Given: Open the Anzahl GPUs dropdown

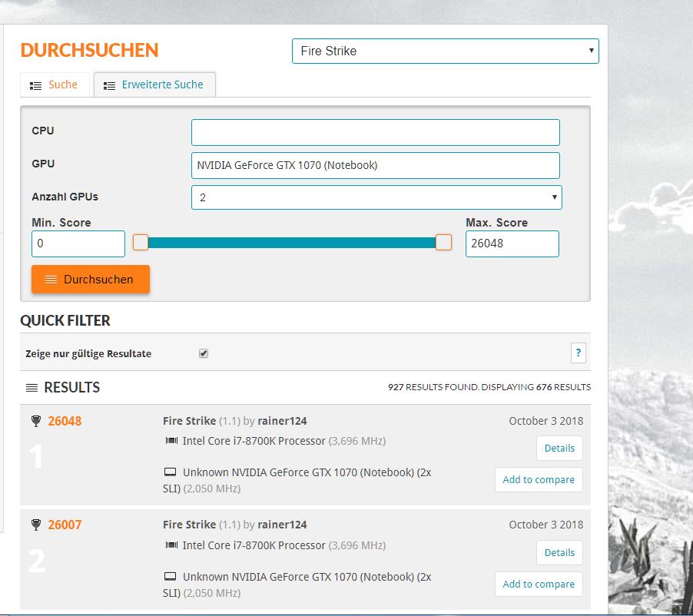Looking at the screenshot, I should (x=376, y=197).
